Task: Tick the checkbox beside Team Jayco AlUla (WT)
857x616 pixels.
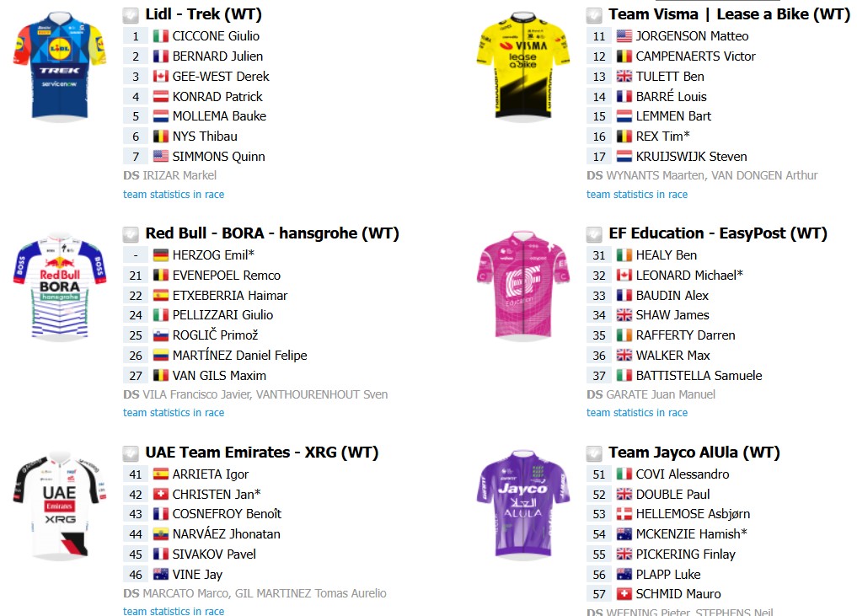Action: [594, 453]
